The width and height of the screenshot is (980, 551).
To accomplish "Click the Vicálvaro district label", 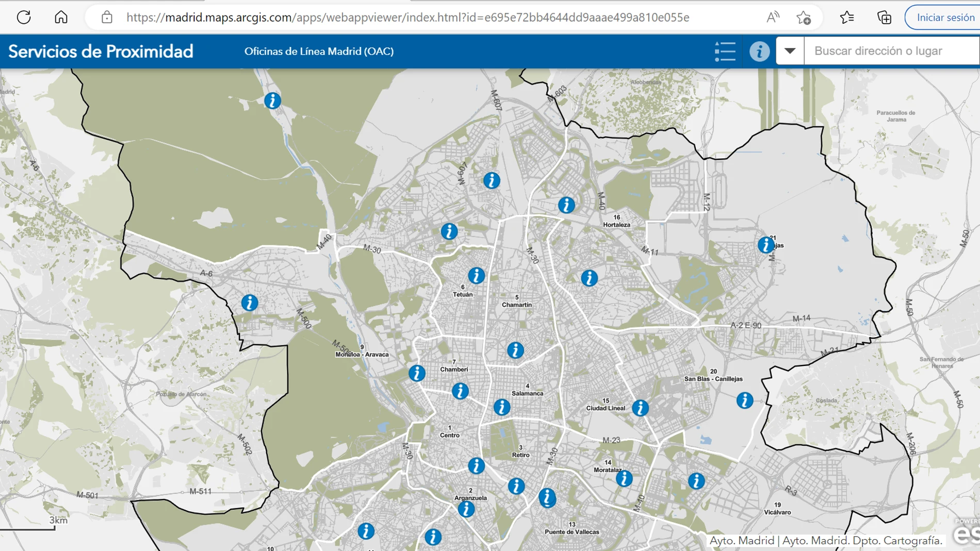I will (777, 512).
